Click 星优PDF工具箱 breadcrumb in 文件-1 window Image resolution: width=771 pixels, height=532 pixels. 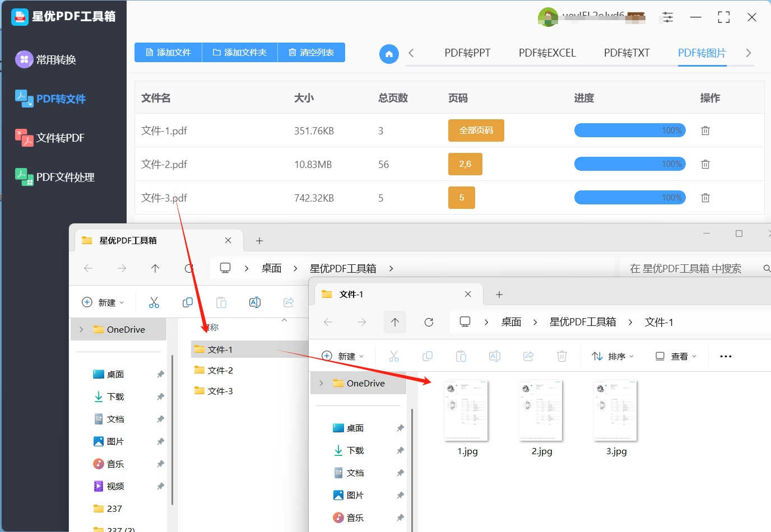583,322
